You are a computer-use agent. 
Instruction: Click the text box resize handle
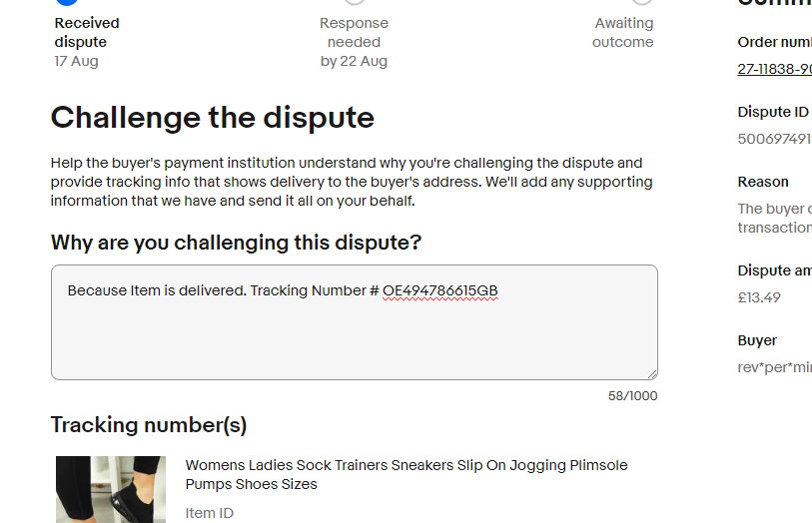(x=651, y=373)
